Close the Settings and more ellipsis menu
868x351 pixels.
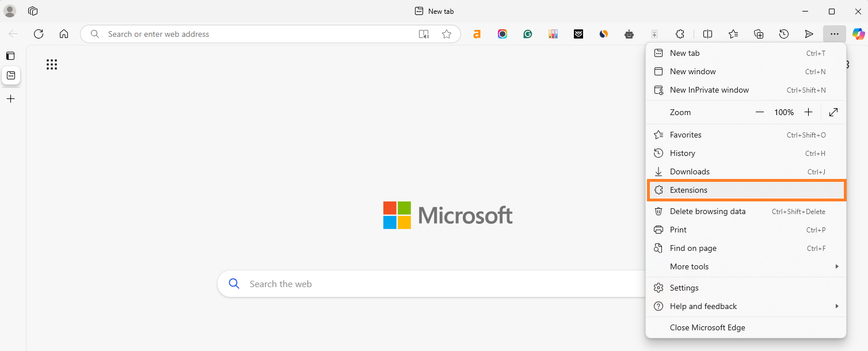(x=835, y=34)
